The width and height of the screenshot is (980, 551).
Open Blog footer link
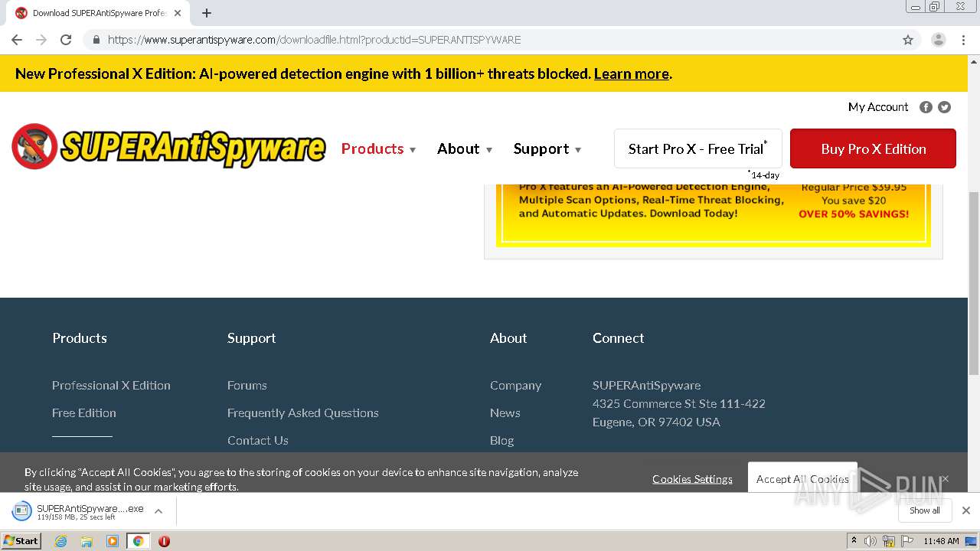pyautogui.click(x=502, y=440)
